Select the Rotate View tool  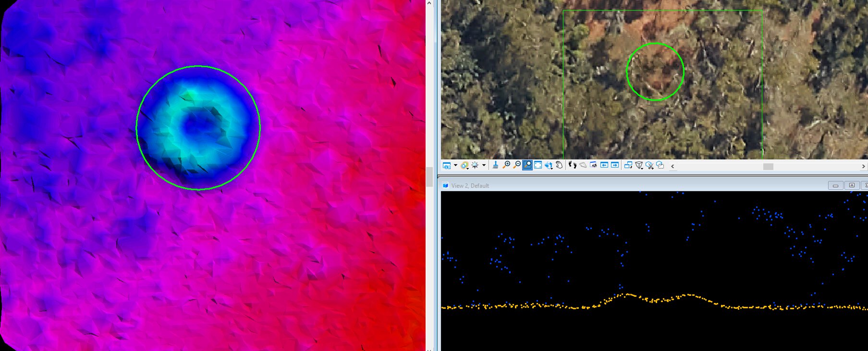(x=549, y=165)
